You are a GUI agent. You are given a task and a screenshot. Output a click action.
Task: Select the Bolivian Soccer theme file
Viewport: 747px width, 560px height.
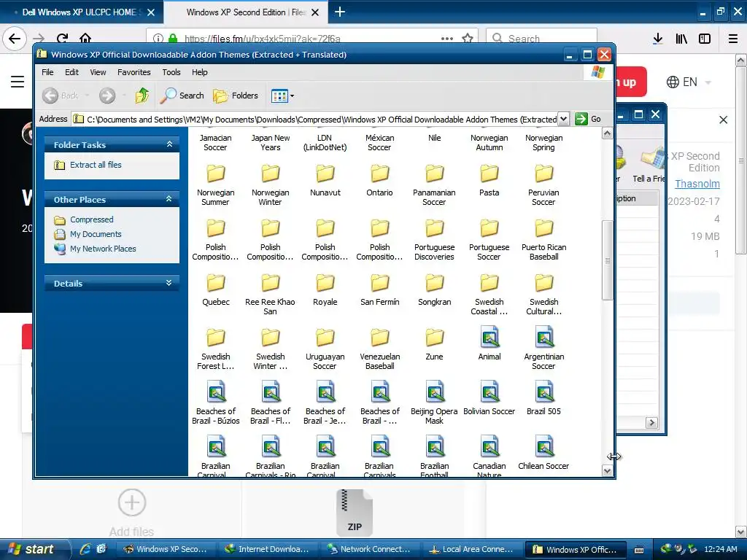(489, 398)
